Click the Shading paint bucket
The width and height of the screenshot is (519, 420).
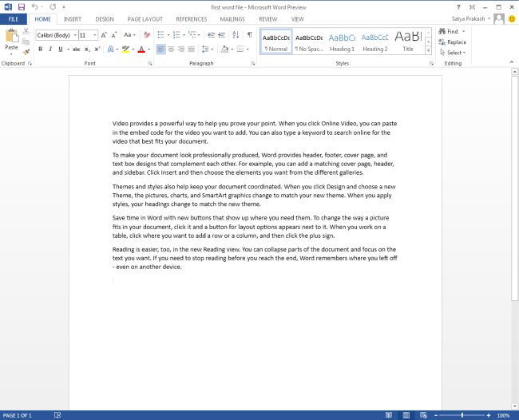pos(224,50)
